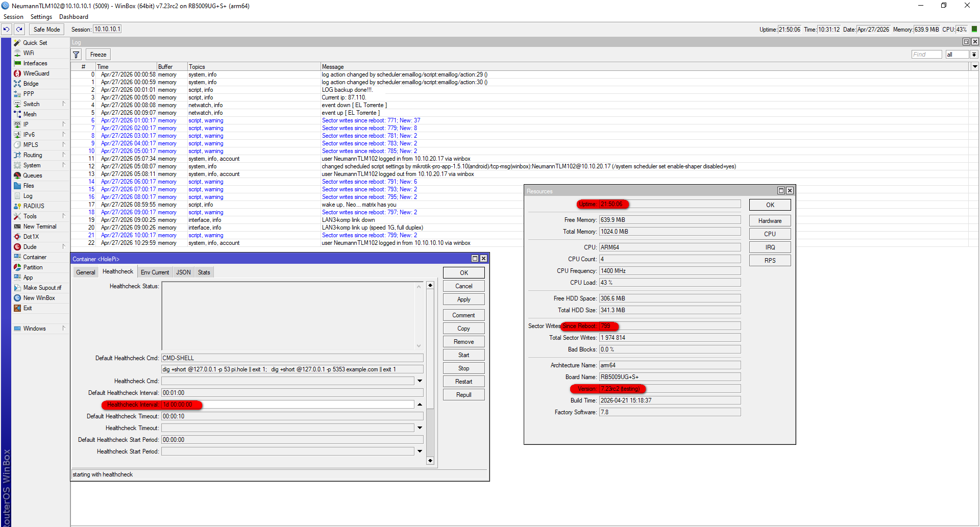Click the Redo arrow in toolbar
The width and height of the screenshot is (980, 527).
pos(19,30)
